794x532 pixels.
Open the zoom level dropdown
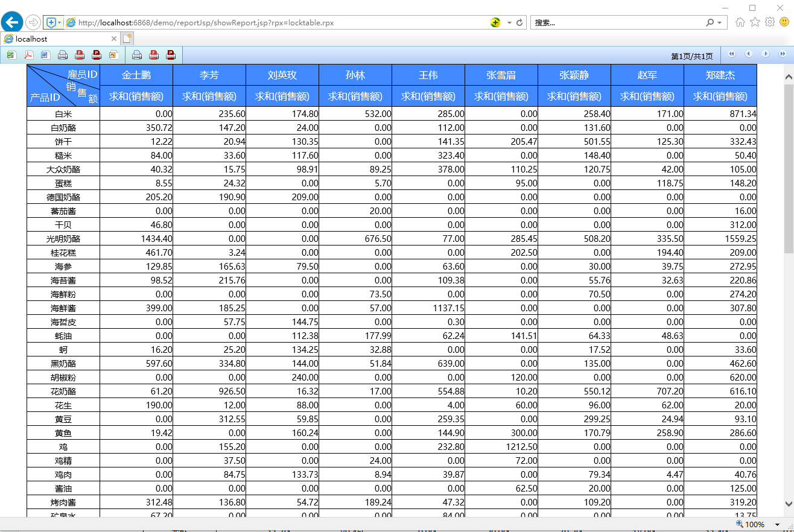[777, 525]
